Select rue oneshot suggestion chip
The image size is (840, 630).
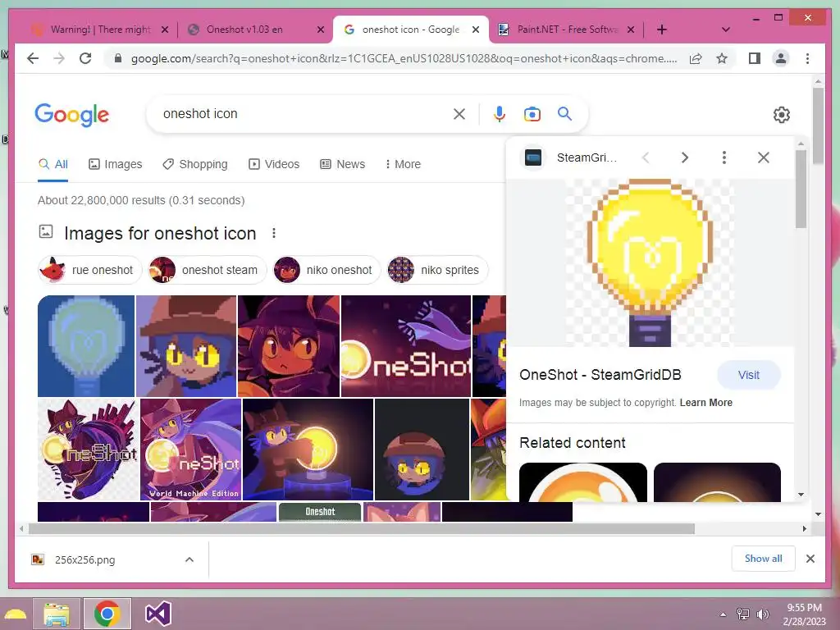tap(89, 270)
